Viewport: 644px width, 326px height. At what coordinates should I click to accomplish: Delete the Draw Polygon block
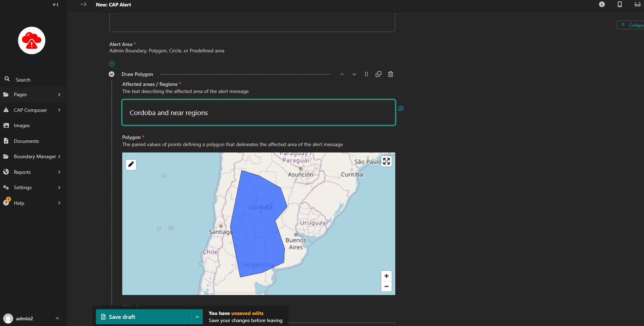tap(391, 74)
